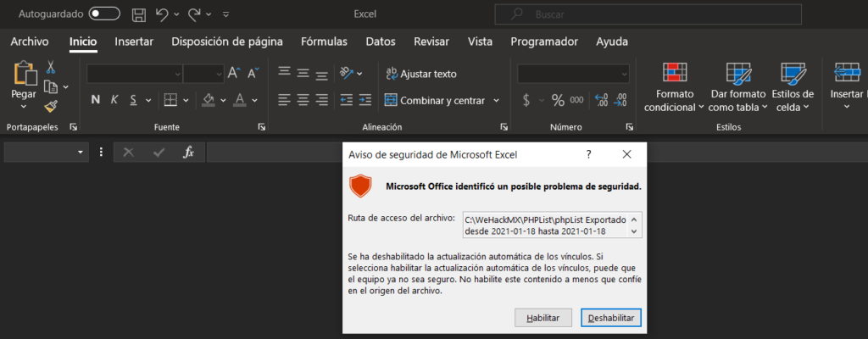Apply thousands separator 000 style

click(576, 100)
